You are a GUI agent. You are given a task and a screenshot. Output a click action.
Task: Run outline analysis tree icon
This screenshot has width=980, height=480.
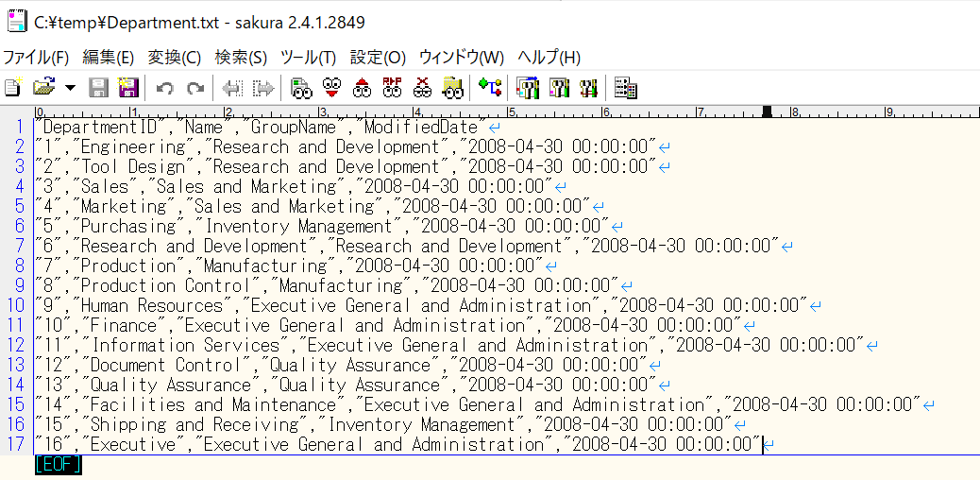[x=490, y=87]
